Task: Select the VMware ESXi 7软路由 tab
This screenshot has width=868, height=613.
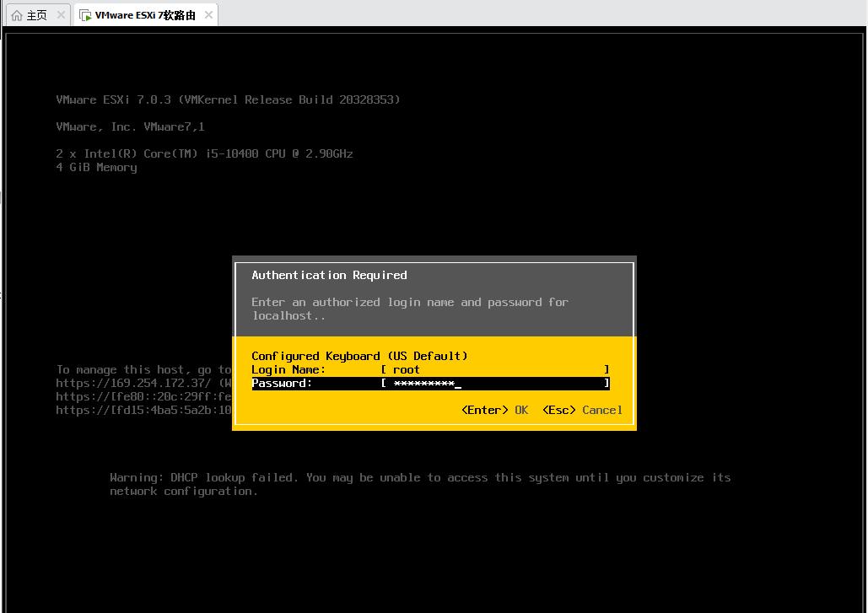Action: (x=145, y=15)
